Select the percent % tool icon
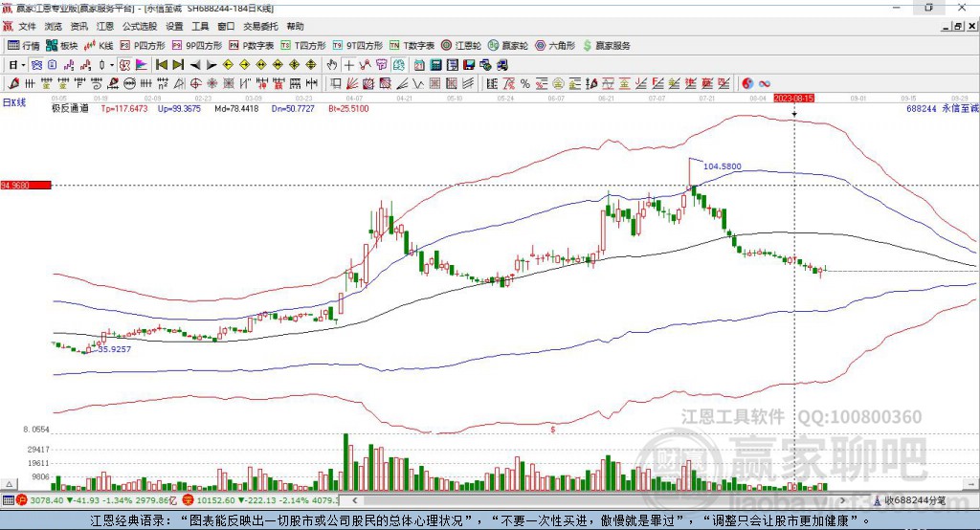The image size is (980, 530). click(525, 83)
